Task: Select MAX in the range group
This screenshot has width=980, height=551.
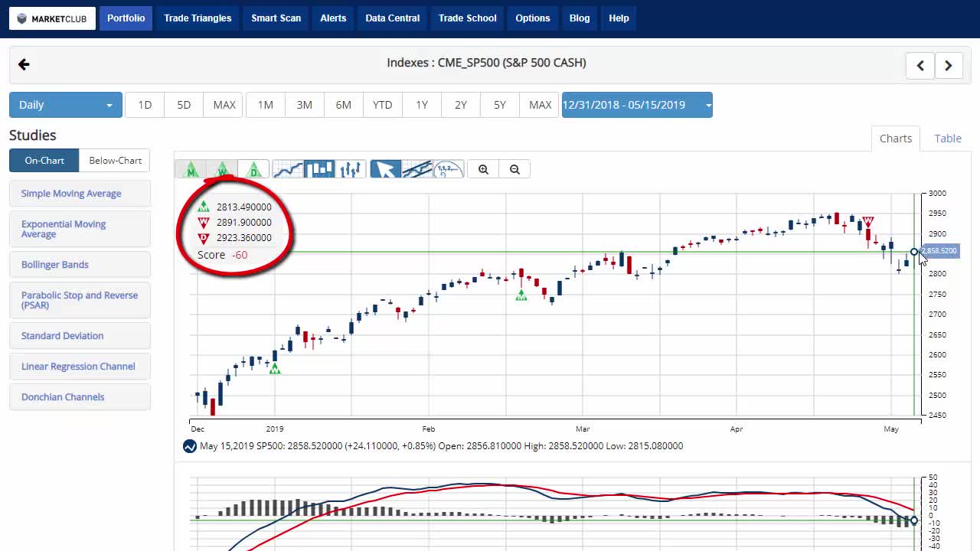Action: tap(540, 105)
